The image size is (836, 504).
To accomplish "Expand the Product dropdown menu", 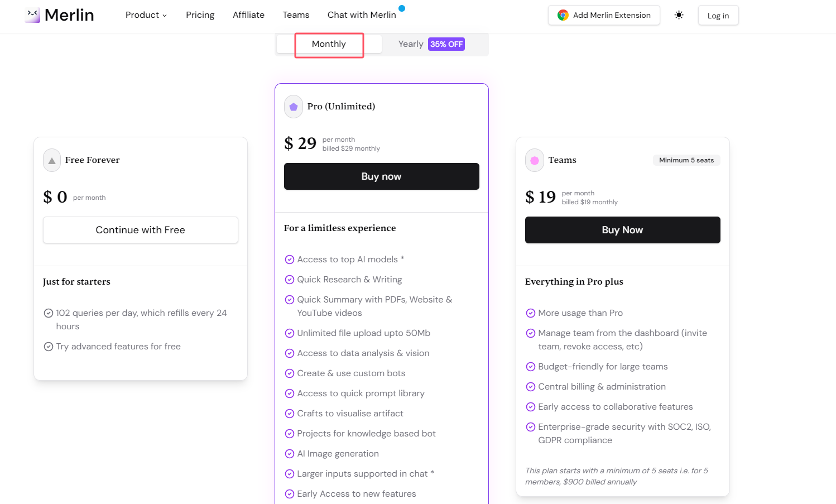I will coord(146,15).
